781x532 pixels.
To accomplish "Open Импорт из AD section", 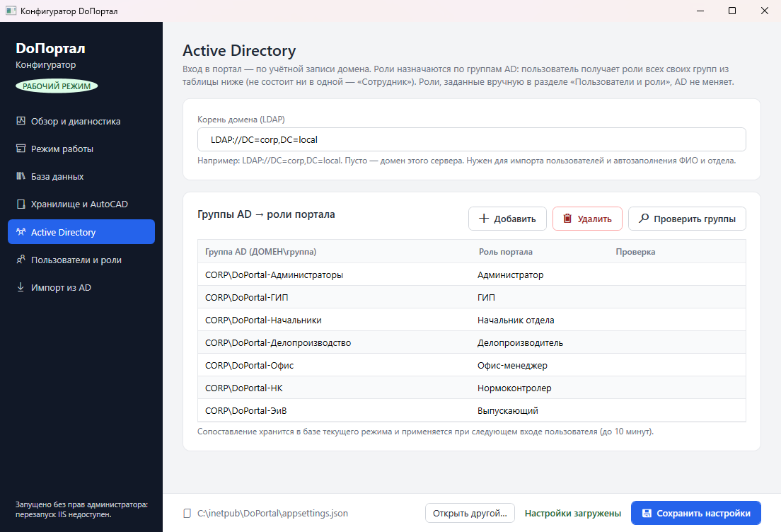I will [x=81, y=287].
